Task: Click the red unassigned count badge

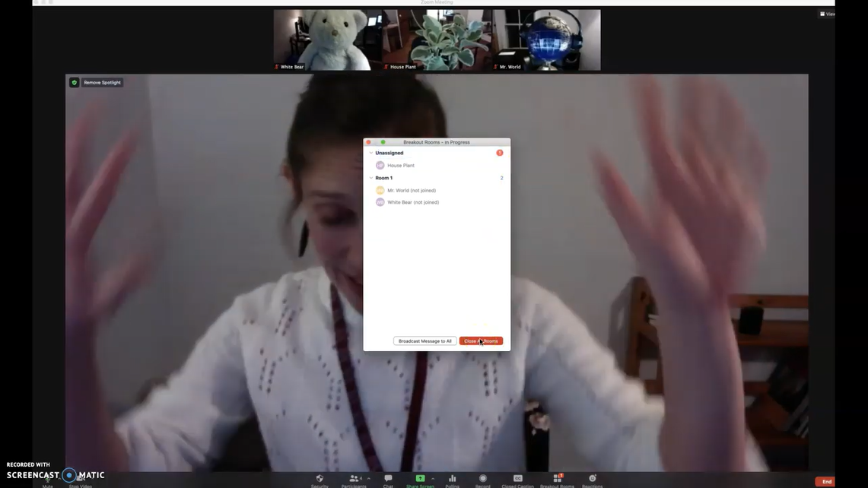Action: pos(500,153)
